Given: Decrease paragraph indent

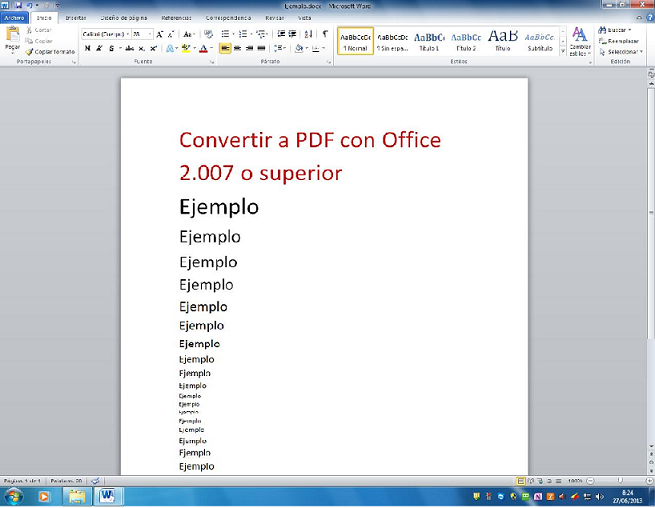Looking at the screenshot, I should (x=282, y=34).
